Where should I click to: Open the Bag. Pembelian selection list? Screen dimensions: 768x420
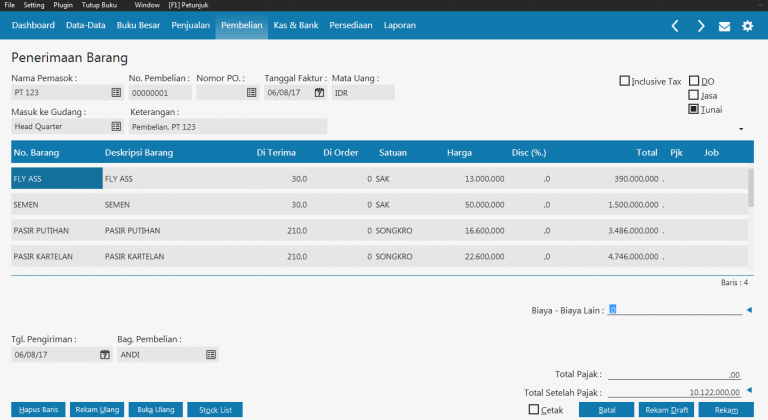point(211,354)
